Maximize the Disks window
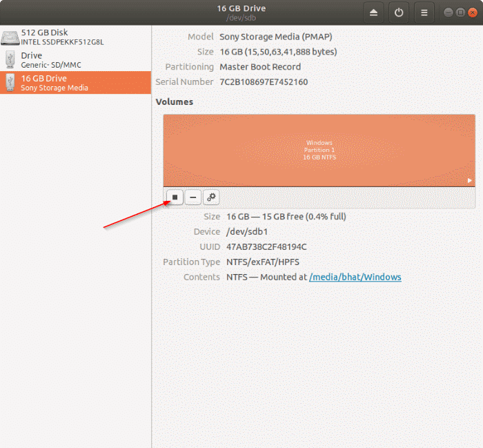This screenshot has height=448, width=483. pos(460,12)
